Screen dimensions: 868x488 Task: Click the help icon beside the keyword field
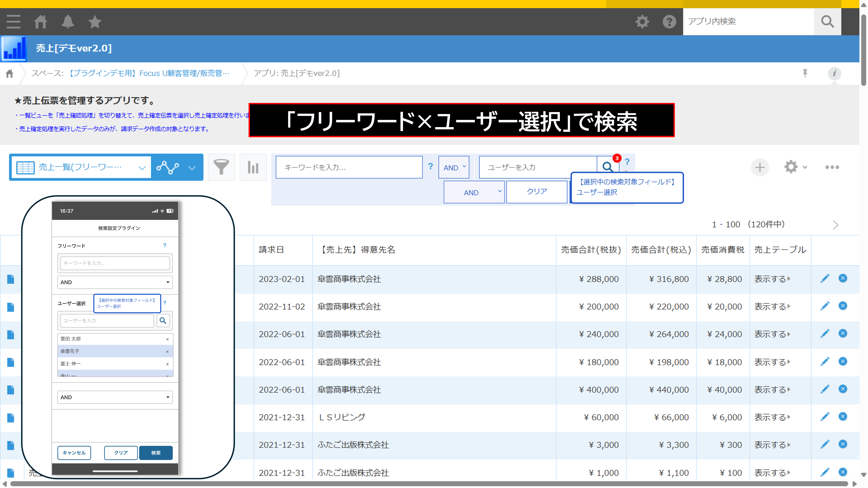[430, 166]
